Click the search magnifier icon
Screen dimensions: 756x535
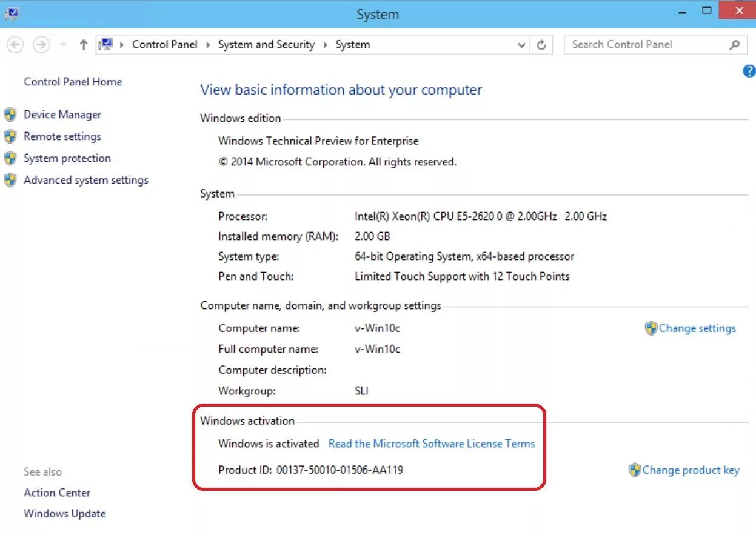[735, 44]
